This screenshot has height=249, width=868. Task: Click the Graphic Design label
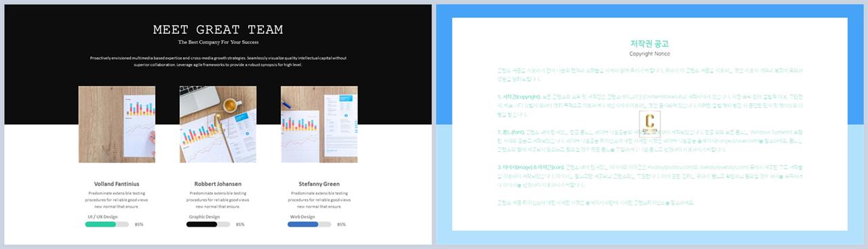coord(204,216)
